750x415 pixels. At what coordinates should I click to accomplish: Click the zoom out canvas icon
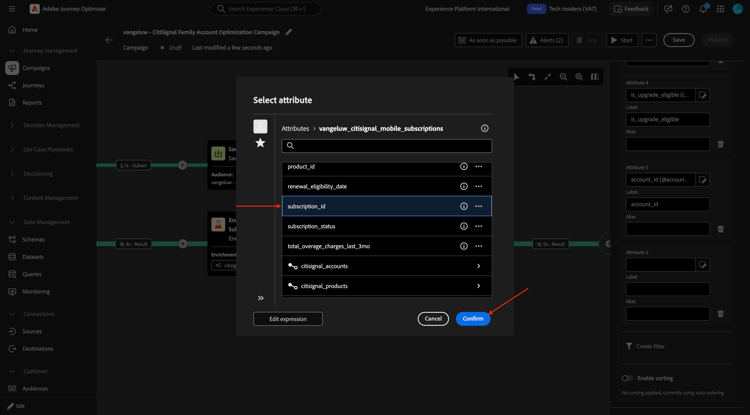563,76
